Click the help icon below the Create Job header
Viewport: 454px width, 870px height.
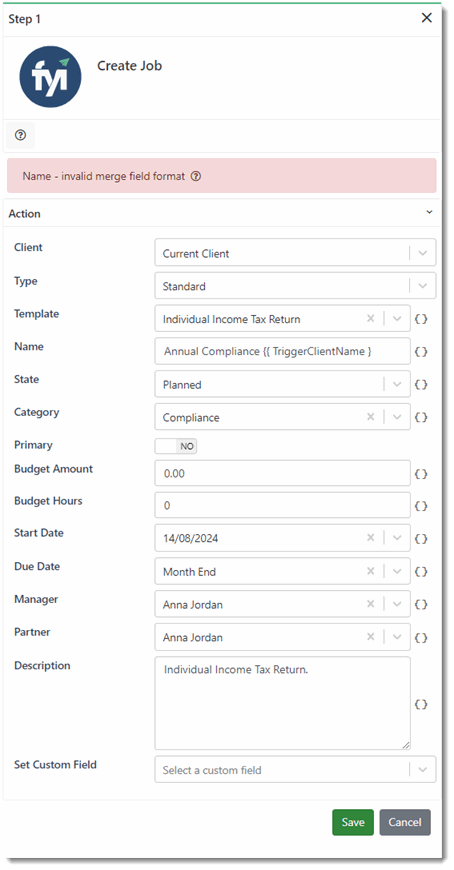[21, 135]
